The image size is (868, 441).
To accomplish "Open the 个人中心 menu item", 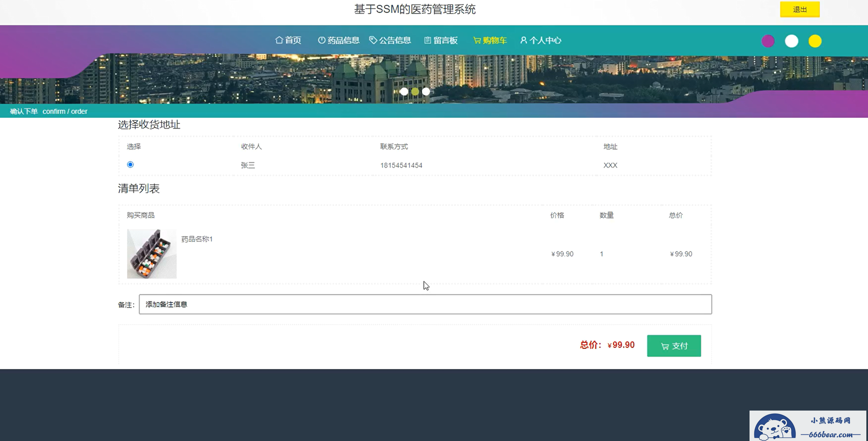I will tap(541, 40).
